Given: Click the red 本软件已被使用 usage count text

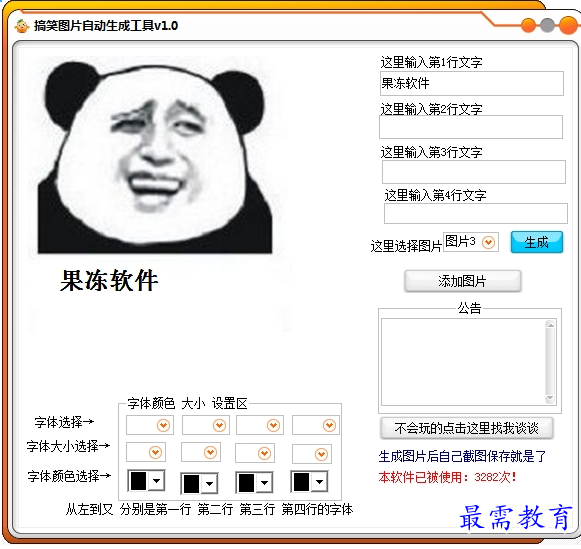Looking at the screenshot, I should tap(447, 477).
